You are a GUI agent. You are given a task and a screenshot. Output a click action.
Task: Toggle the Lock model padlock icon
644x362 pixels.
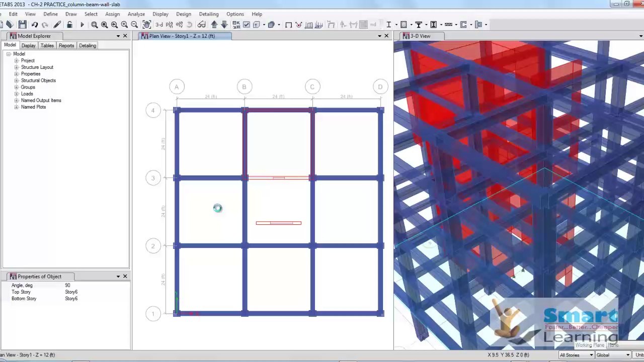coord(69,25)
